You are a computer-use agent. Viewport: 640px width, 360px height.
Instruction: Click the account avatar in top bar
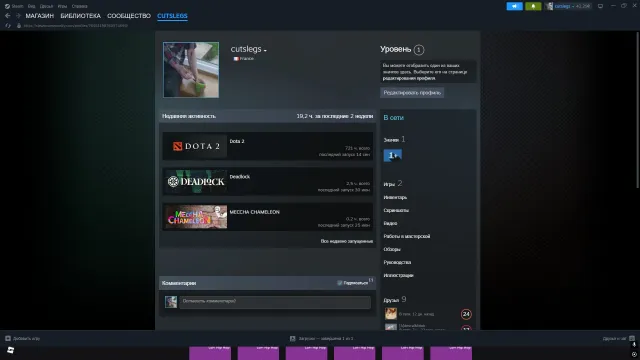tap(550, 6)
